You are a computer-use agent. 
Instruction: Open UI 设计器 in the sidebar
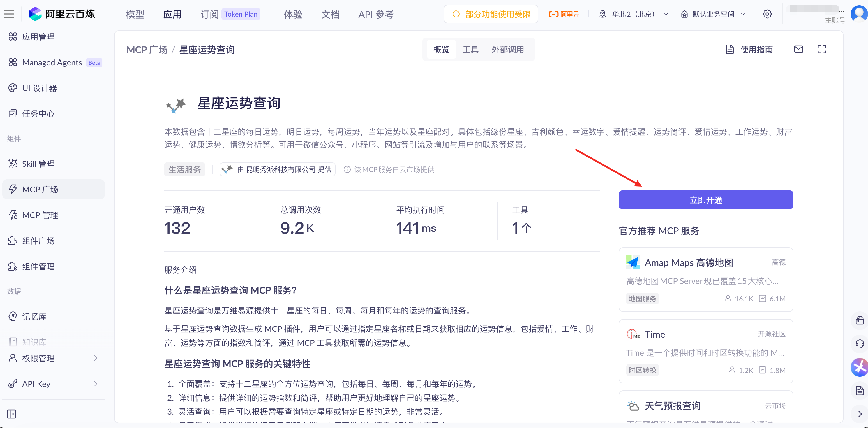pyautogui.click(x=54, y=88)
